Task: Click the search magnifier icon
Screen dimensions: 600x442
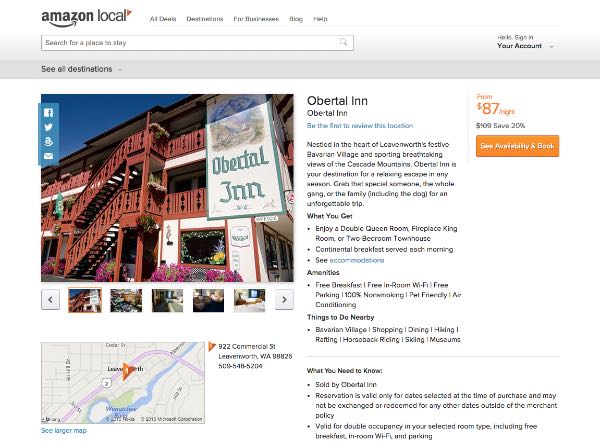Action: click(345, 43)
